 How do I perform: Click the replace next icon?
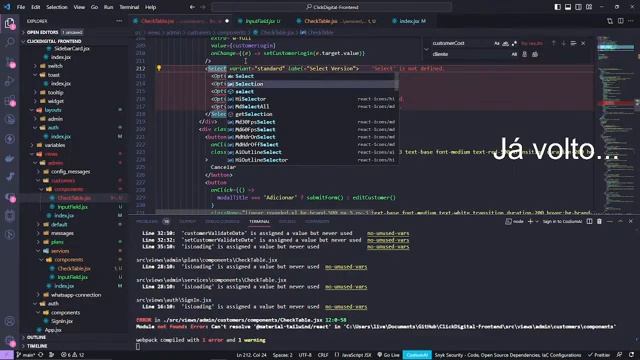524,54
